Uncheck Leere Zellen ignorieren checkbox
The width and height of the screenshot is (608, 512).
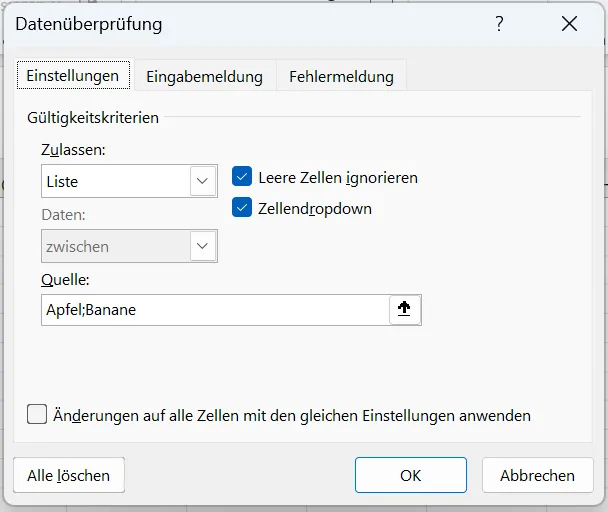point(242,176)
